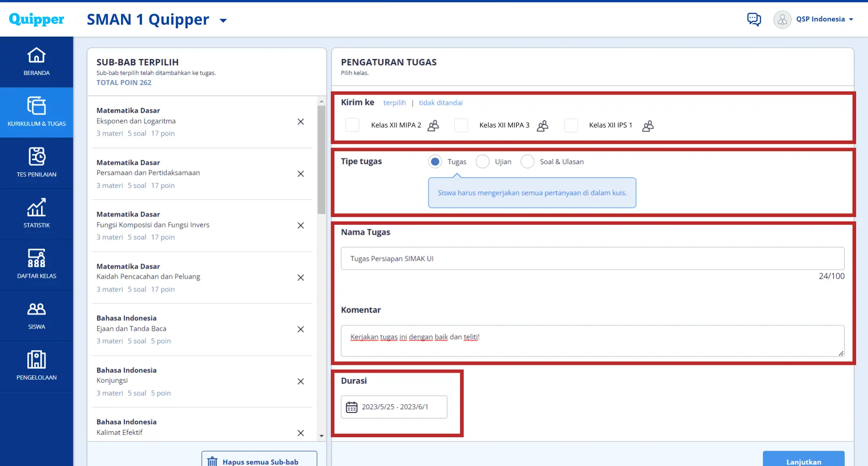Open the chat messages icon
This screenshot has height=466, width=868.
point(754,19)
